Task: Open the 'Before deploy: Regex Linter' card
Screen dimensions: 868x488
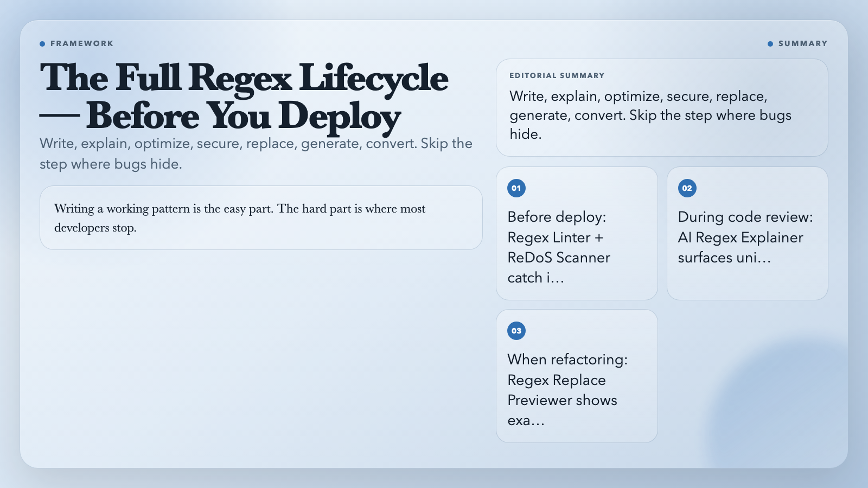Action: click(x=577, y=233)
